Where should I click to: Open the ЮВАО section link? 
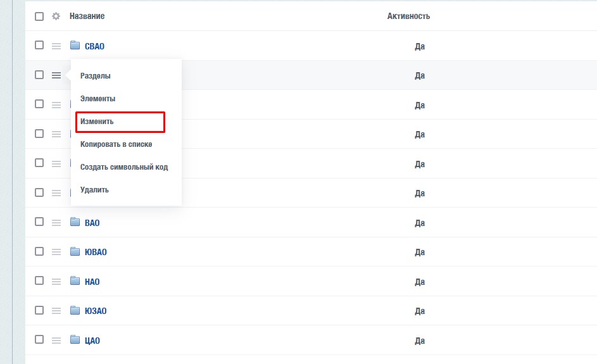[x=96, y=253]
